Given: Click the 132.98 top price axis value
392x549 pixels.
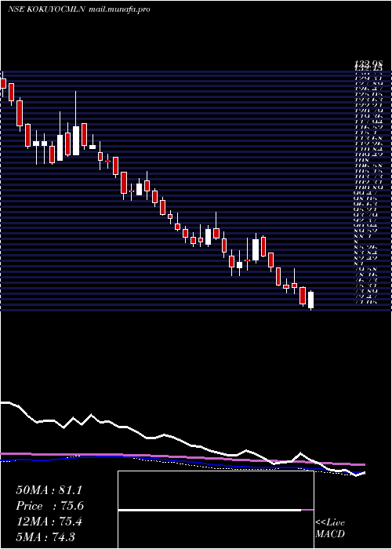Looking at the screenshot, I should click(368, 64).
